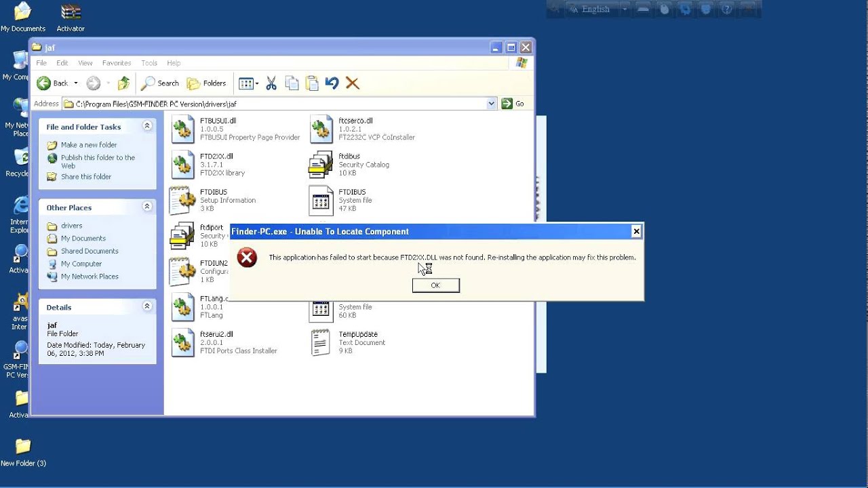The image size is (868, 488).
Task: Click the 'FT2232C VCP CoInstaller' description text
Action: (x=377, y=138)
